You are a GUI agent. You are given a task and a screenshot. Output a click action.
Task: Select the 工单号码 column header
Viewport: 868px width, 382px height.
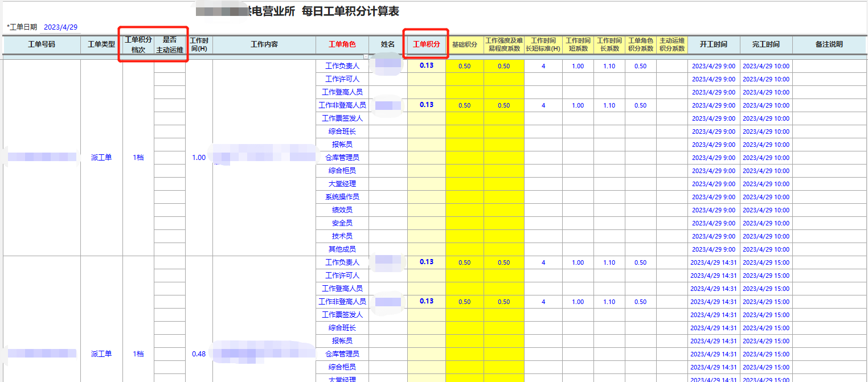pos(42,44)
